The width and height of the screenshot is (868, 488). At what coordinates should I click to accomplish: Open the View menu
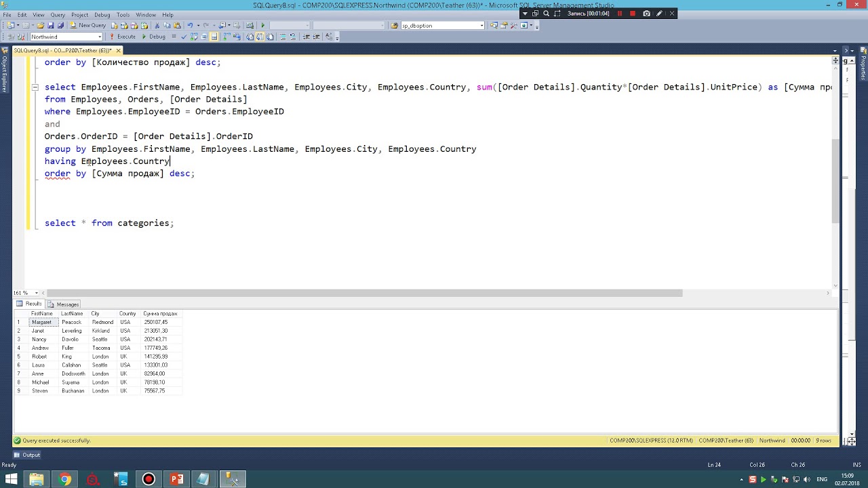pos(39,14)
